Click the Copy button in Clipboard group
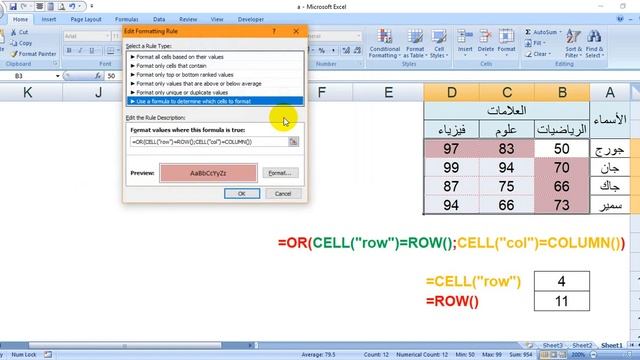 pos(21,43)
